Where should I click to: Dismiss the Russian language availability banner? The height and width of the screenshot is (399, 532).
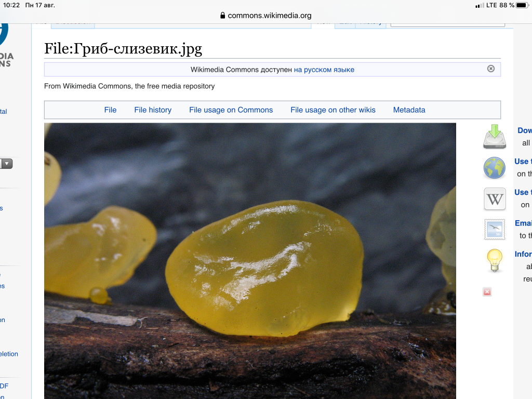tap(490, 69)
